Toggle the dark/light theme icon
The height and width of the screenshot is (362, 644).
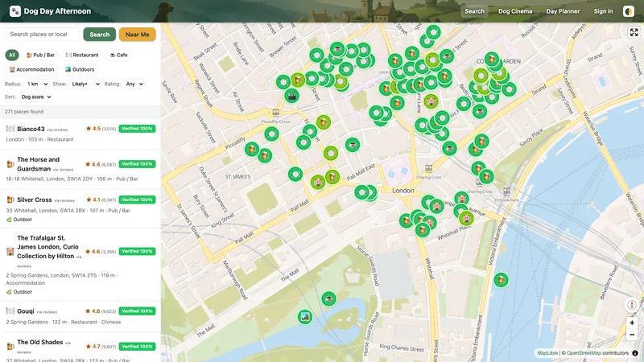(x=629, y=11)
